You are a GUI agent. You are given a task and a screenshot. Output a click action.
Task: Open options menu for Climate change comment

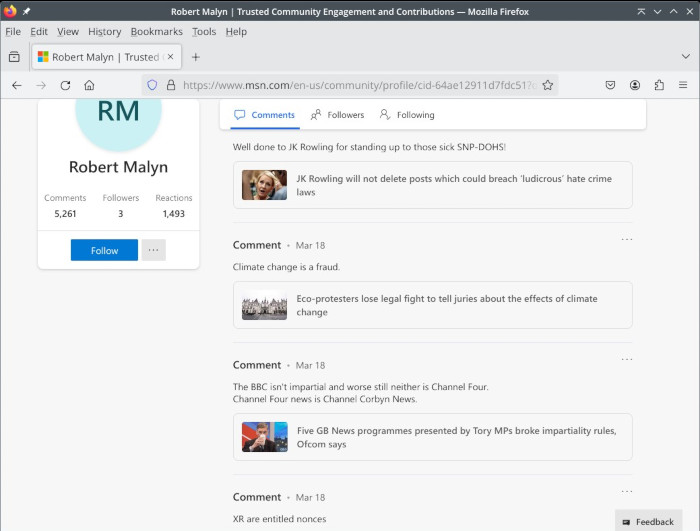click(x=627, y=240)
